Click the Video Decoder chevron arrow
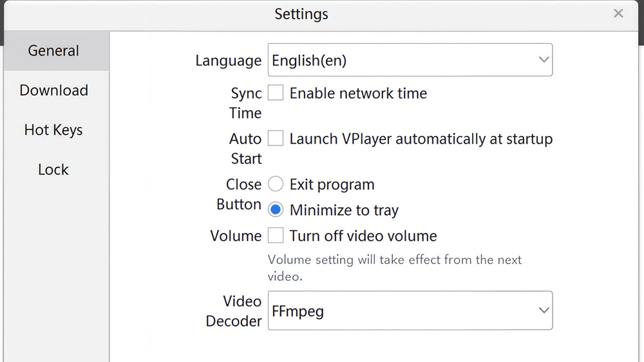The width and height of the screenshot is (644, 362). click(x=544, y=310)
